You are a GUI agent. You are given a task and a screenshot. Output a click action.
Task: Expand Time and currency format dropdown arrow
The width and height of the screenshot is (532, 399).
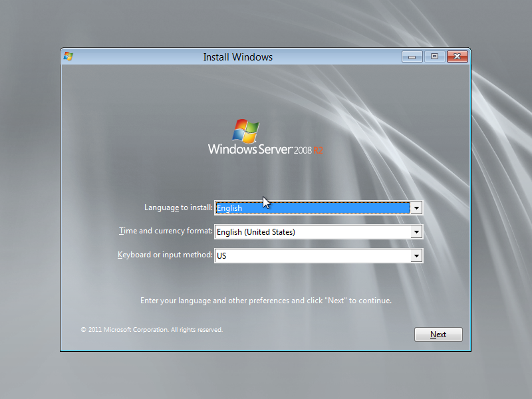pyautogui.click(x=416, y=231)
